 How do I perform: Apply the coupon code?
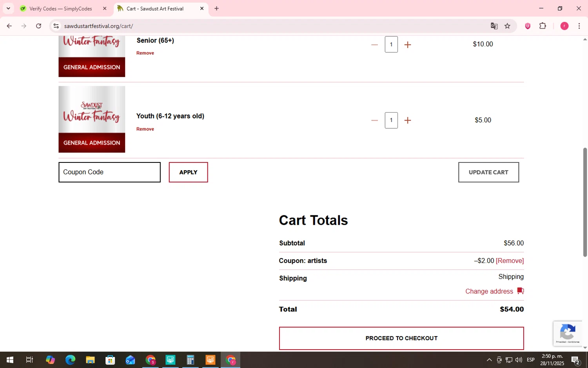[188, 172]
